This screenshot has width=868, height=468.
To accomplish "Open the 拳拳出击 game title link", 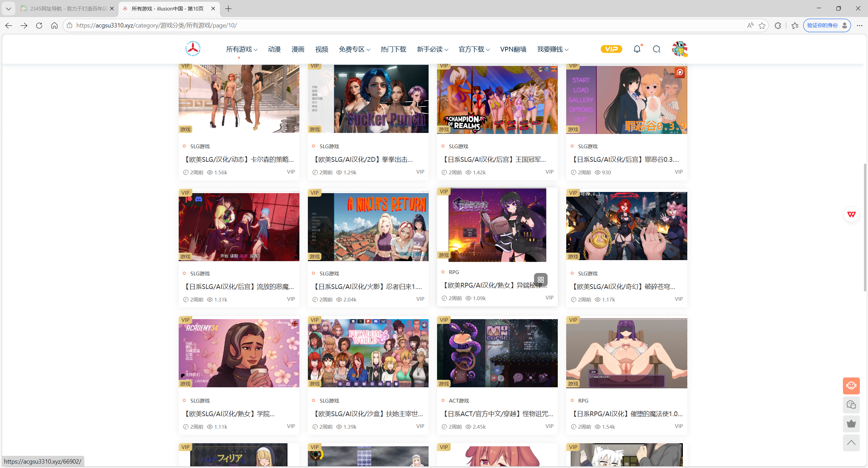I will [x=362, y=159].
